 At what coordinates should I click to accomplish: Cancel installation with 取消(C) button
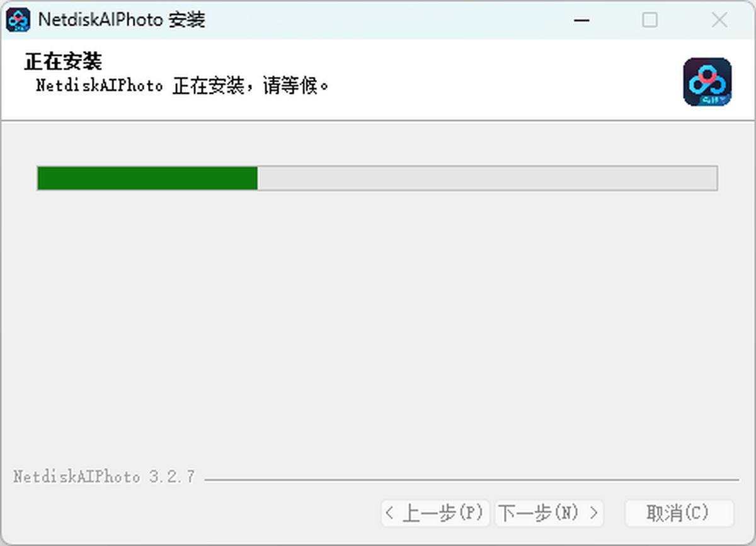click(679, 513)
